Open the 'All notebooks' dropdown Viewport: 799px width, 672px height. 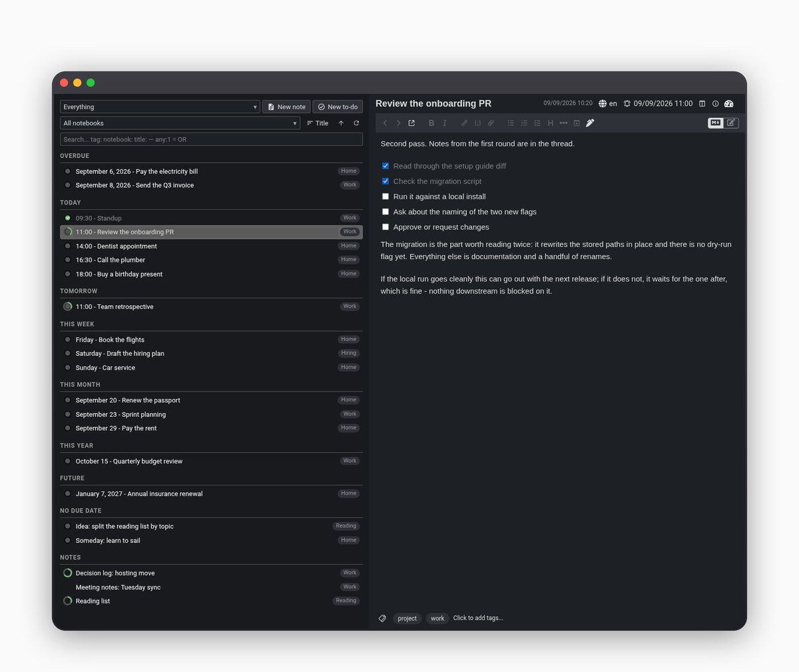click(x=180, y=123)
